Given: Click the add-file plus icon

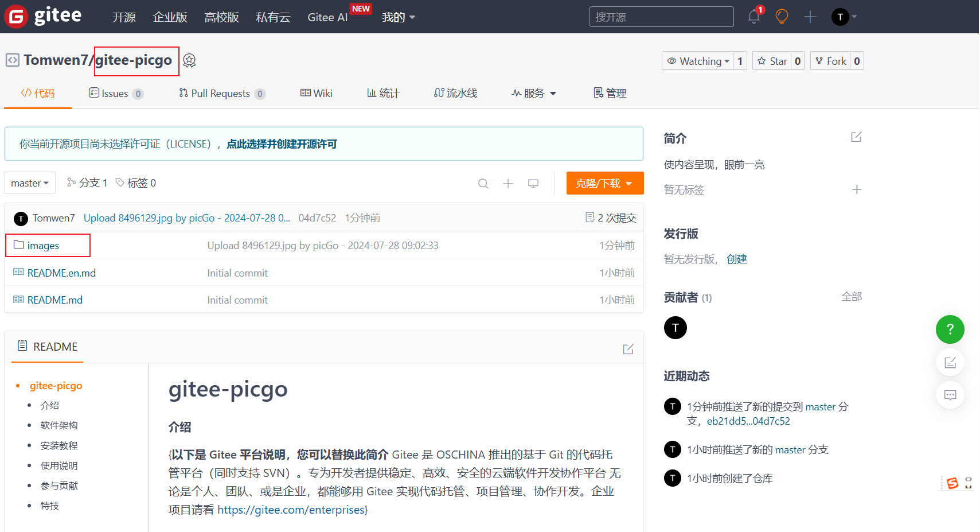Looking at the screenshot, I should [508, 184].
